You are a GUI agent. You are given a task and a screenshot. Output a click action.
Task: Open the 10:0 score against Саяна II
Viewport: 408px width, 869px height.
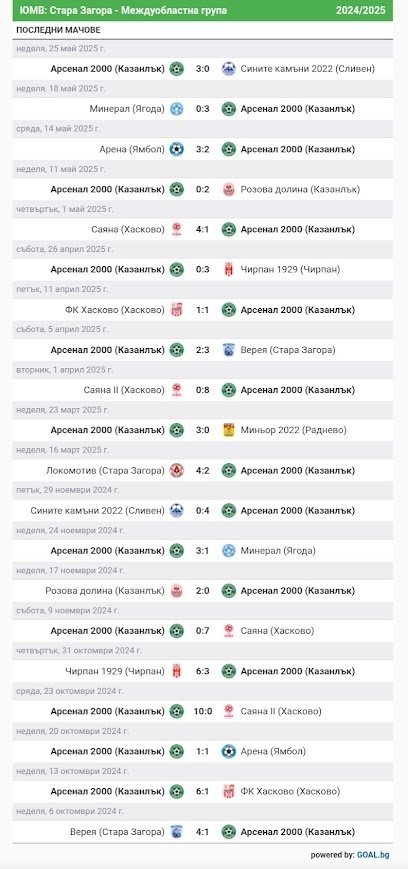202,711
